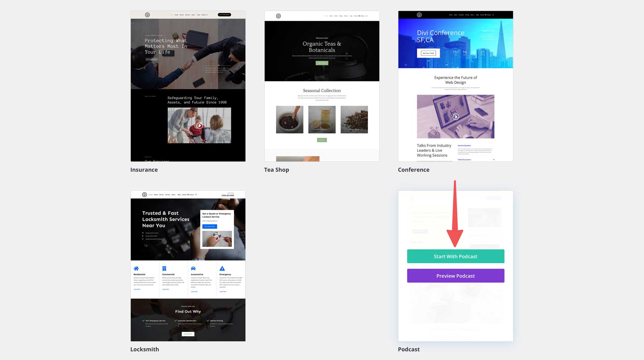Select the car icon for Automotive lockout services
This screenshot has width=644, height=360.
pos(193,268)
